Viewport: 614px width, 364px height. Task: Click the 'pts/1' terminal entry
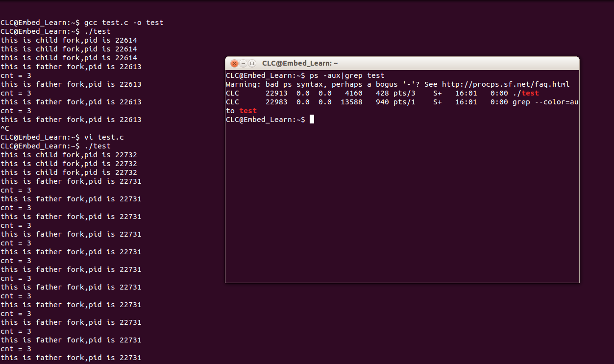pos(405,102)
